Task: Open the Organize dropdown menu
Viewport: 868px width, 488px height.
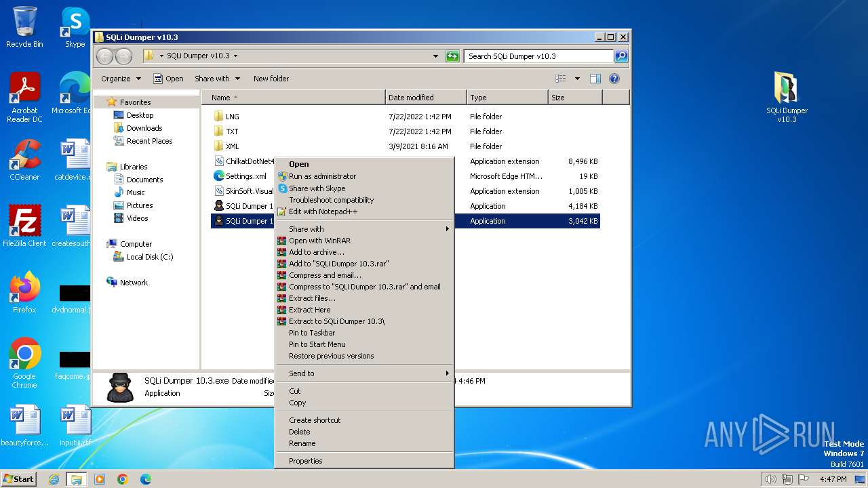Action: [x=121, y=79]
